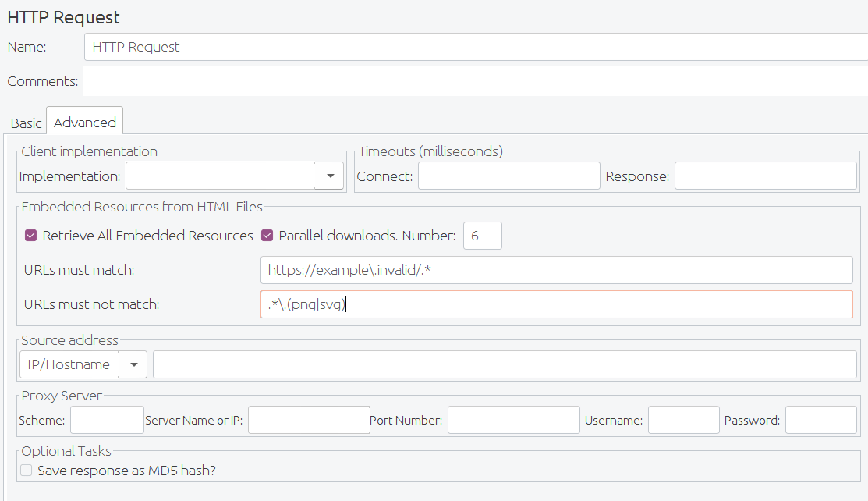Check Save response as MD5 hash
868x501 pixels.
pyautogui.click(x=26, y=471)
